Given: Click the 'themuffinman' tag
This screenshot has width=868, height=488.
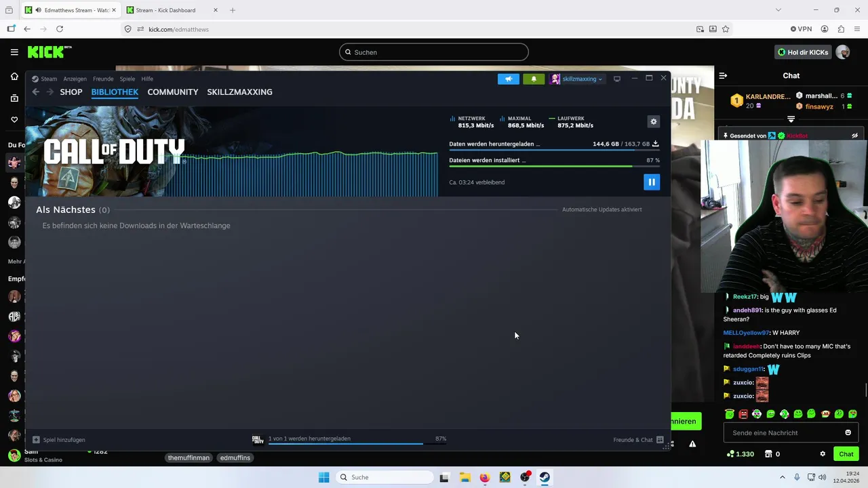Looking at the screenshot, I should tap(189, 457).
